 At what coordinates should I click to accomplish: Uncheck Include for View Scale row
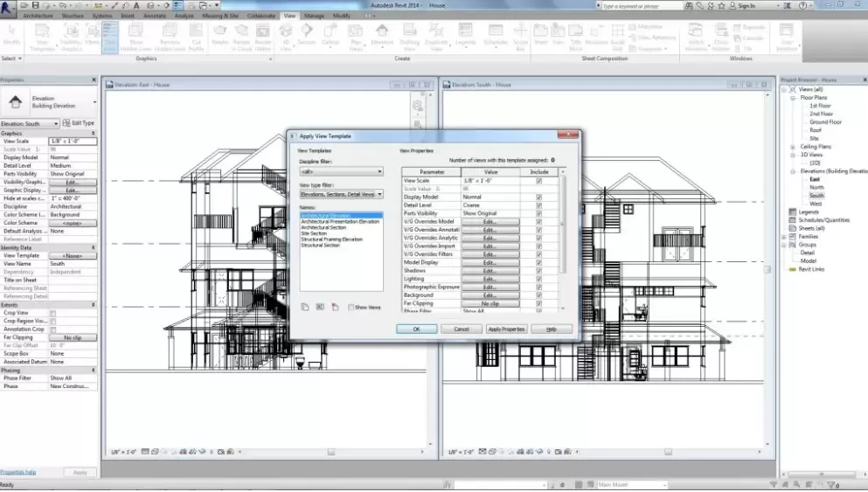click(538, 180)
